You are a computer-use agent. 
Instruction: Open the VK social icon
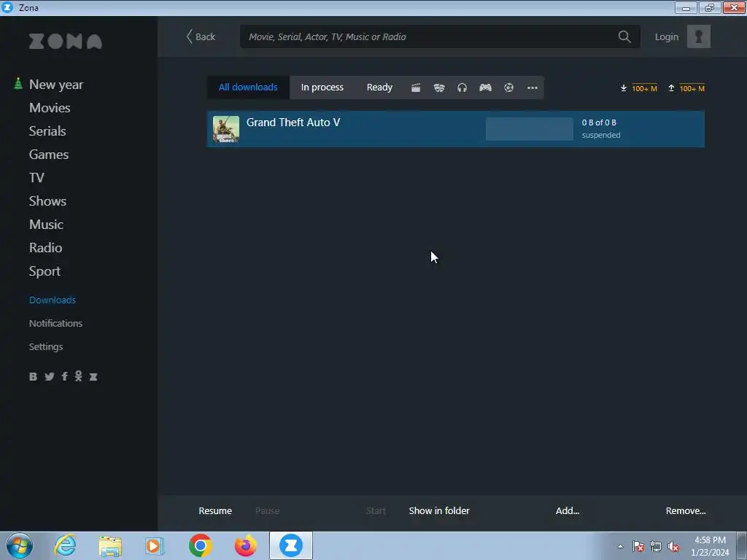coord(33,377)
